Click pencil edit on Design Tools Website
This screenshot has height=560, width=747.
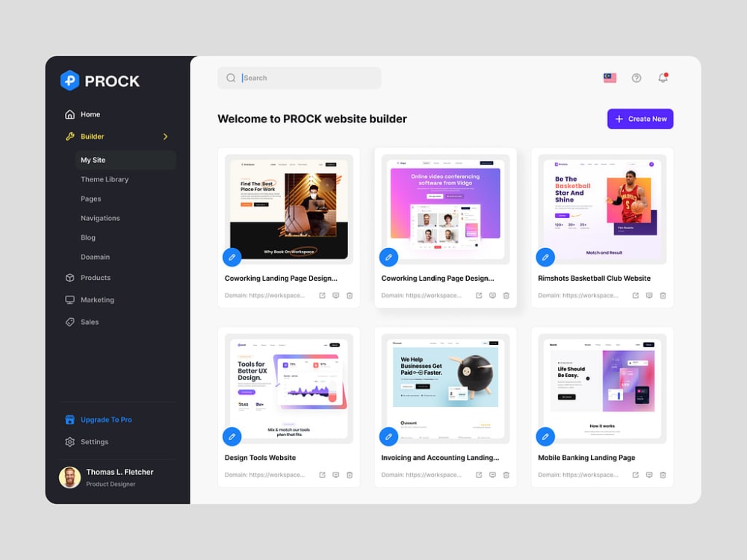[x=232, y=436]
